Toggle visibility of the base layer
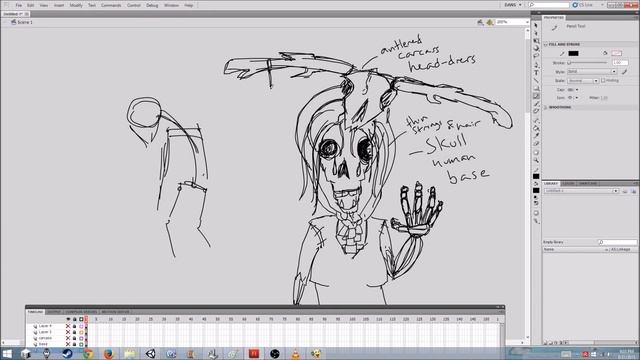 (68, 344)
